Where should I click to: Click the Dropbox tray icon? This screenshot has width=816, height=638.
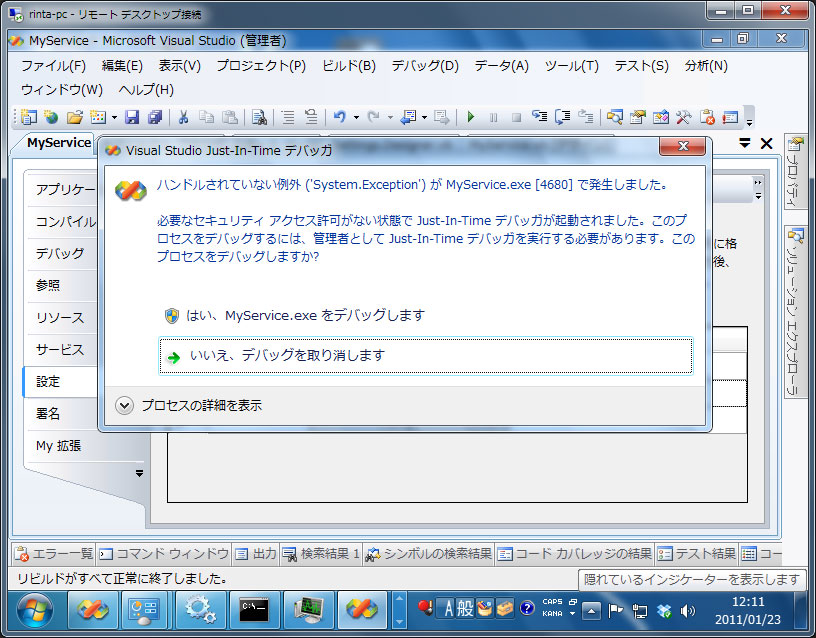tap(665, 610)
